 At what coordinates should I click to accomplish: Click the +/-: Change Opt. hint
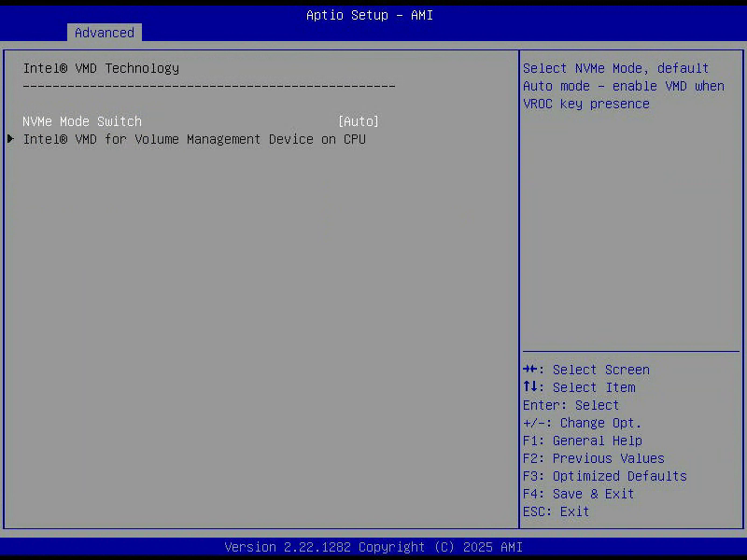[x=582, y=423]
